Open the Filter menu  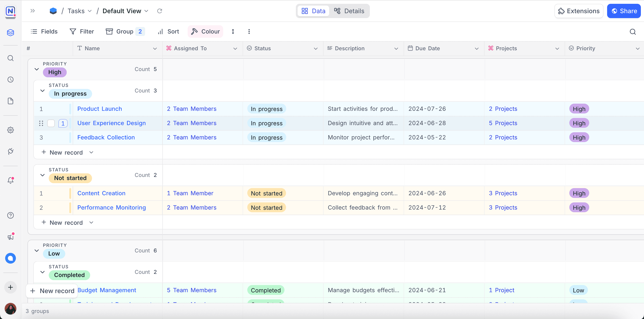(x=82, y=31)
